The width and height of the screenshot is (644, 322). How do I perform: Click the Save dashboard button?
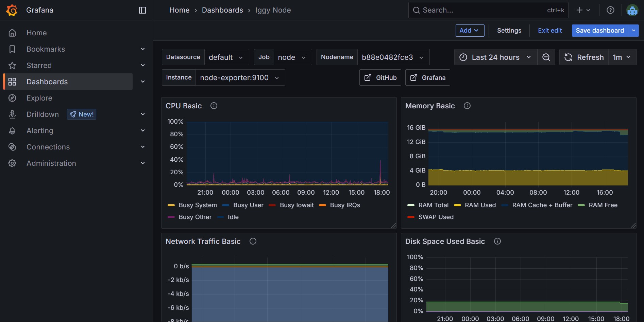[600, 30]
